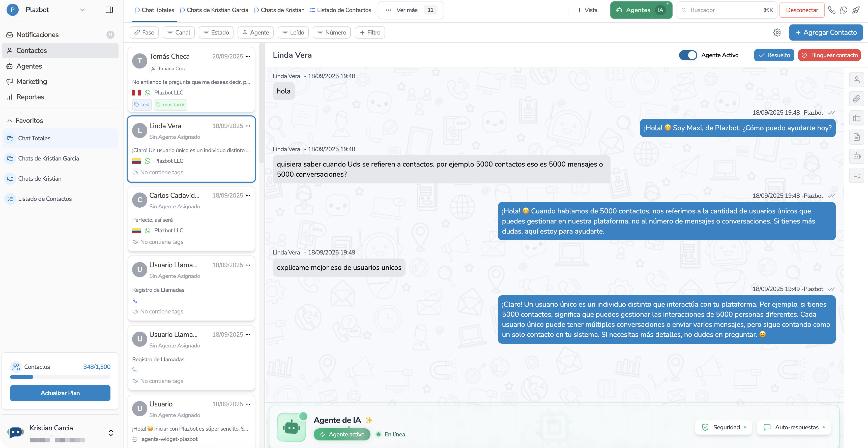Click the robot icon in right side panel
Image resolution: width=868 pixels, height=448 pixels.
[856, 156]
